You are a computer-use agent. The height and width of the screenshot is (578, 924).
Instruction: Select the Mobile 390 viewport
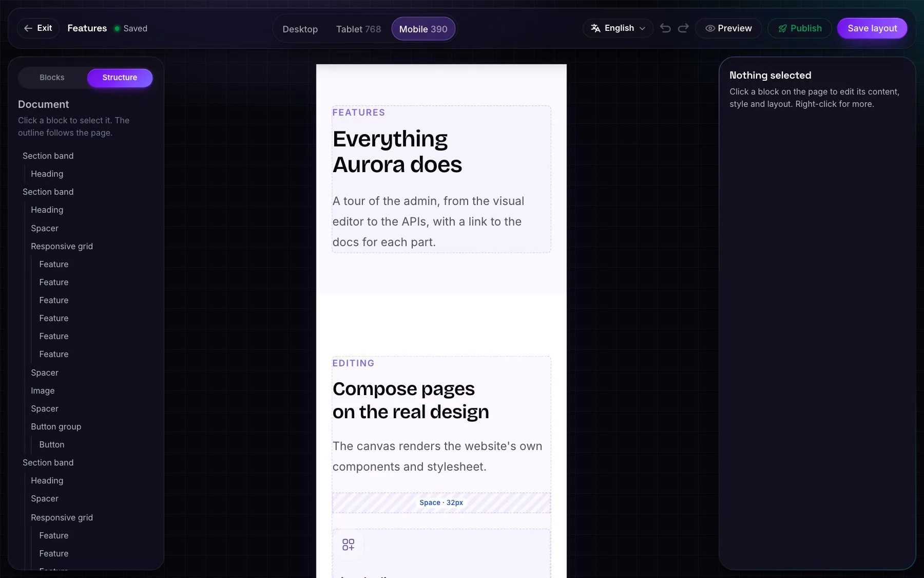point(423,29)
